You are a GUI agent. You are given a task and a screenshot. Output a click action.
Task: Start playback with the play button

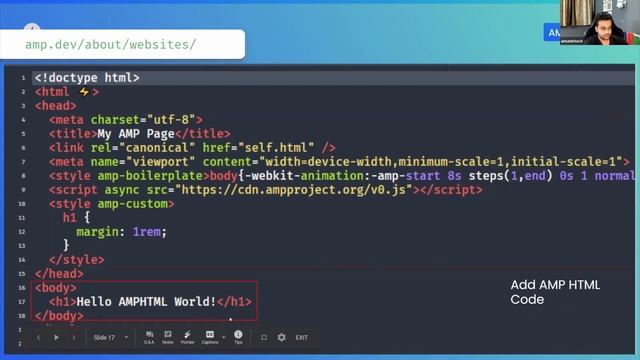[x=56, y=338]
